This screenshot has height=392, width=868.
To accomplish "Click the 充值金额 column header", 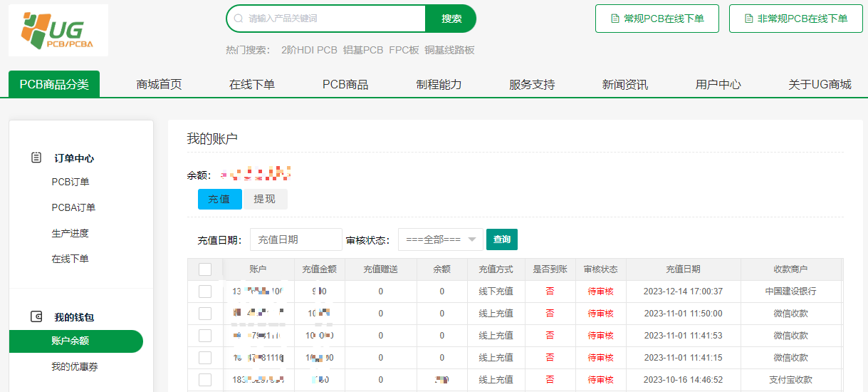I will [x=320, y=269].
